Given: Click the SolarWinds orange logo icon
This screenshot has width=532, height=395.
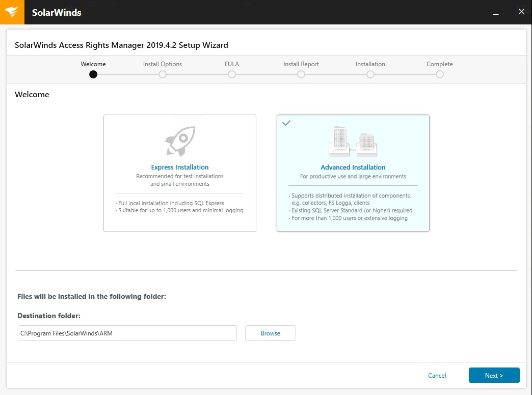Looking at the screenshot, I should click(12, 12).
